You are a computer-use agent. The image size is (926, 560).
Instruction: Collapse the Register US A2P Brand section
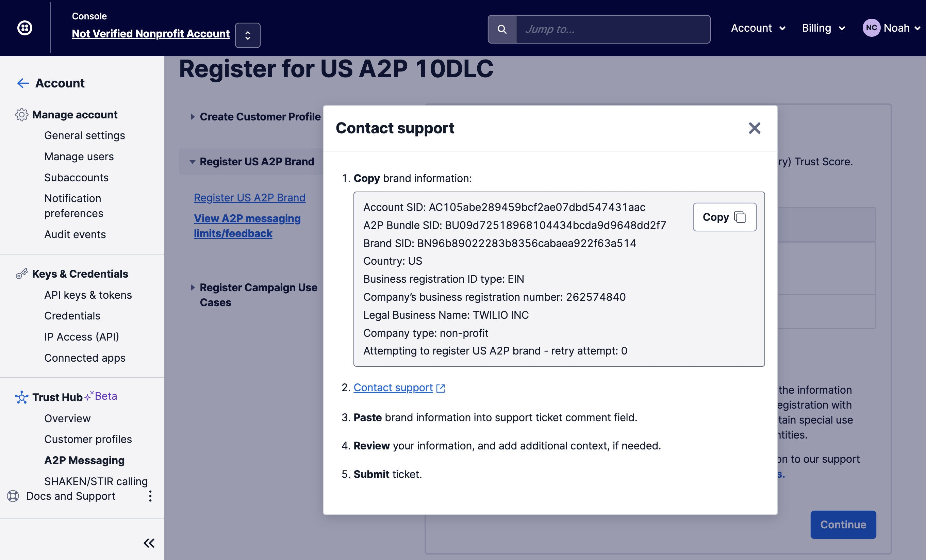[x=193, y=162]
